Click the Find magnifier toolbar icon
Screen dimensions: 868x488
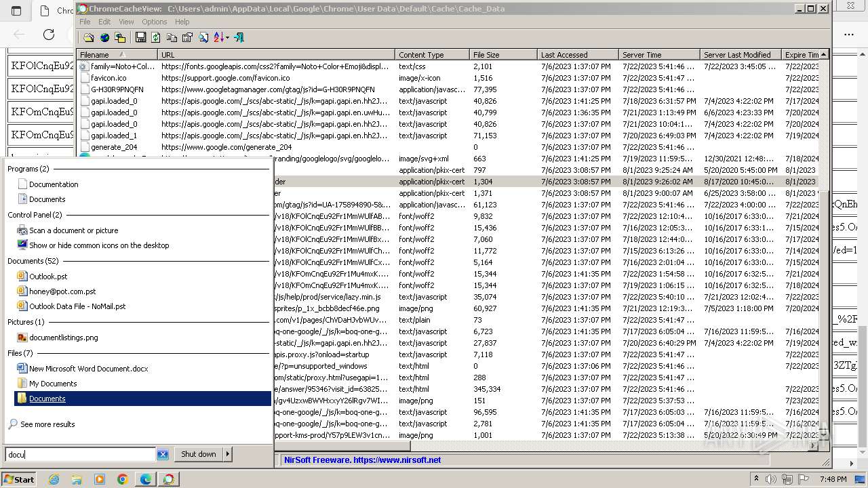(x=203, y=37)
